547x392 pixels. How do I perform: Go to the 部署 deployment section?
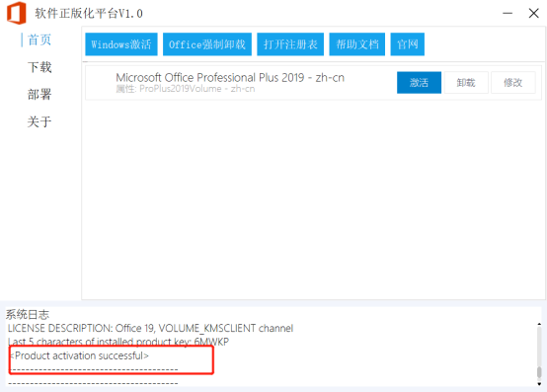(x=39, y=95)
